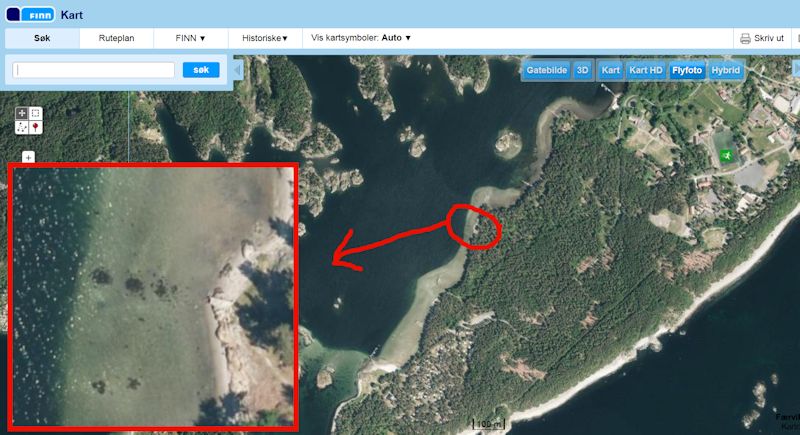The image size is (800, 435).
Task: Open the FINN dropdown menu
Action: (190, 38)
